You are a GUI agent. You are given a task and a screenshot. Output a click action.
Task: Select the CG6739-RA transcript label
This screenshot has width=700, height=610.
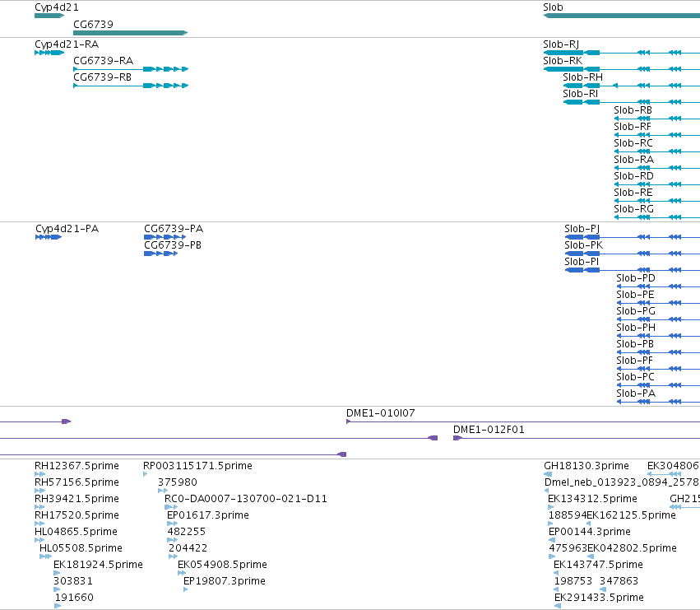pos(103,60)
